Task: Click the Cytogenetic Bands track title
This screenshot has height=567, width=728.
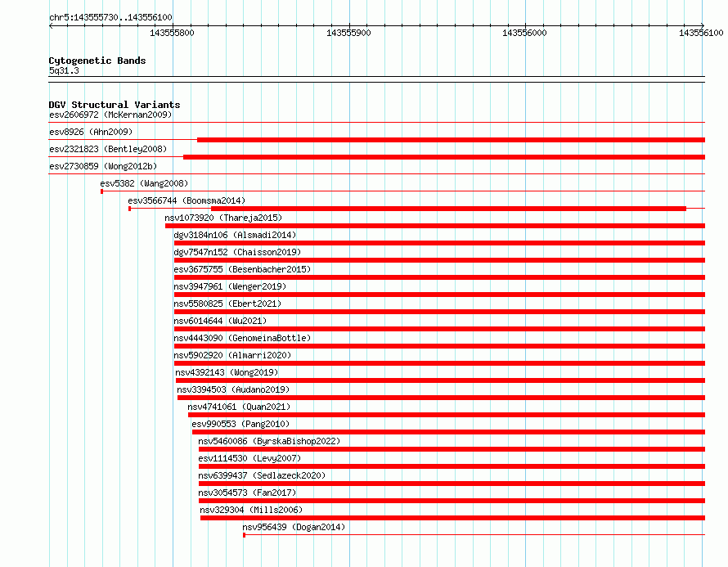Action: point(97,61)
